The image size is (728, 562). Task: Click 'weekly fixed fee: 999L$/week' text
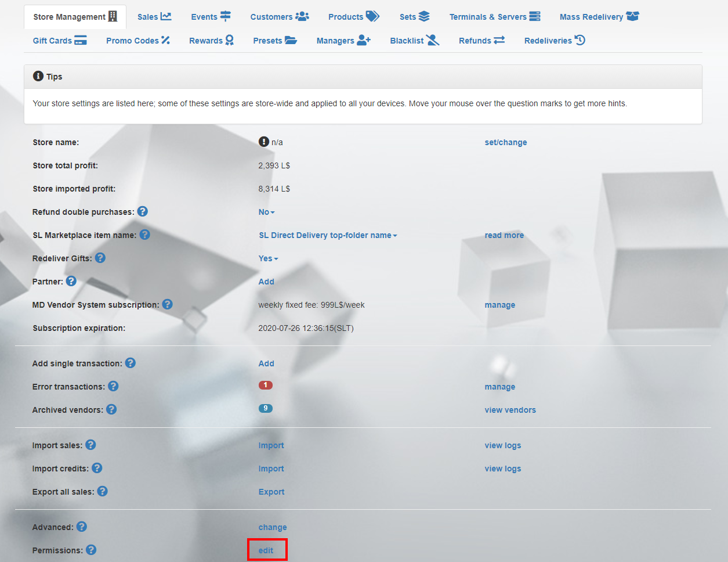[x=312, y=305]
